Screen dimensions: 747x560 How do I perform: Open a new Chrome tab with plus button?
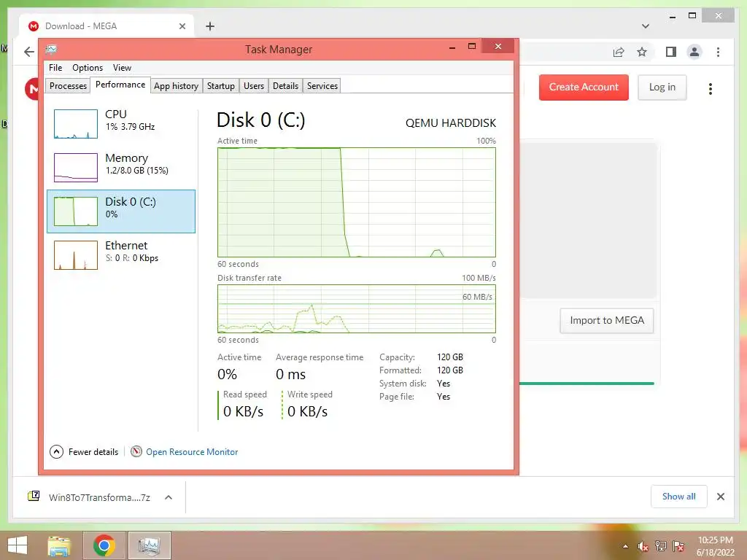pos(210,26)
